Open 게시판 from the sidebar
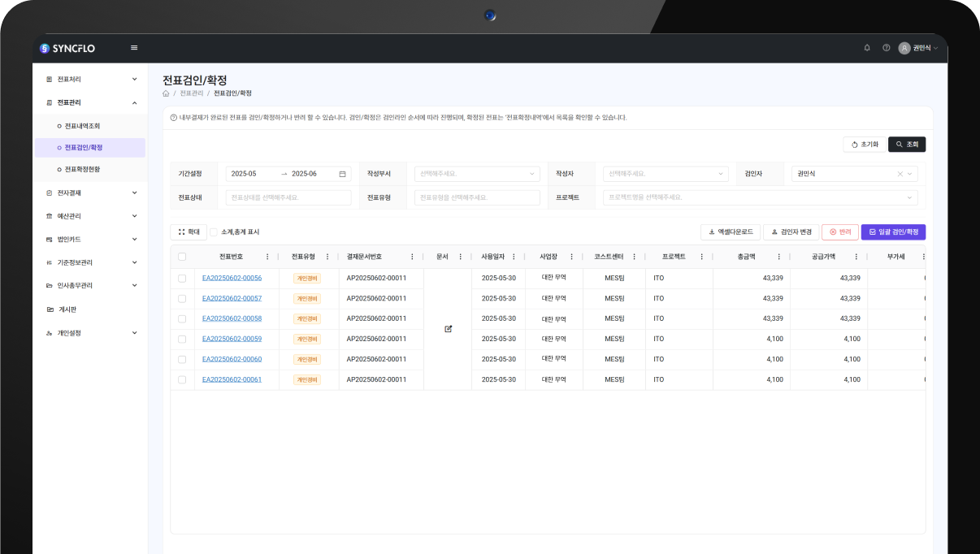This screenshot has width=980, height=554. point(67,309)
